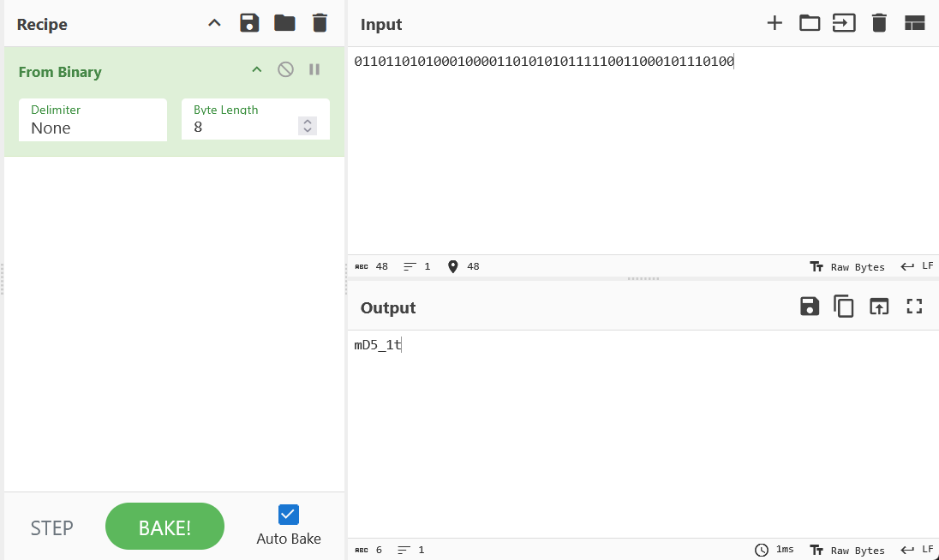The width and height of the screenshot is (939, 560).
Task: Click the Input panel heading
Action: [381, 25]
